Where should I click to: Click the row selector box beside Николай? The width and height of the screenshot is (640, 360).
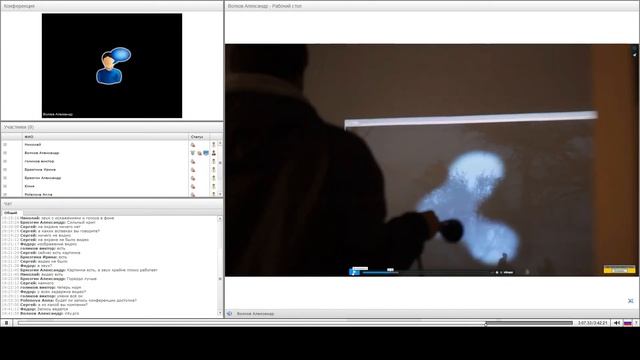(5, 145)
